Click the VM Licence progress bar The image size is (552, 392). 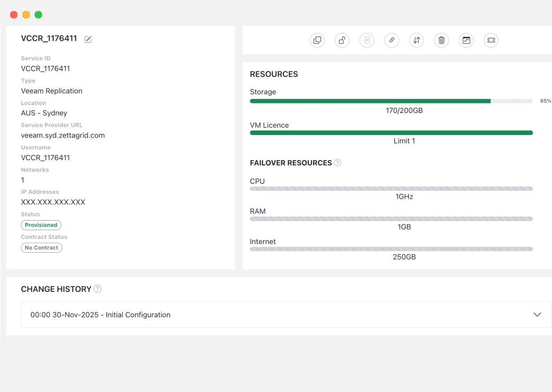coord(391,133)
